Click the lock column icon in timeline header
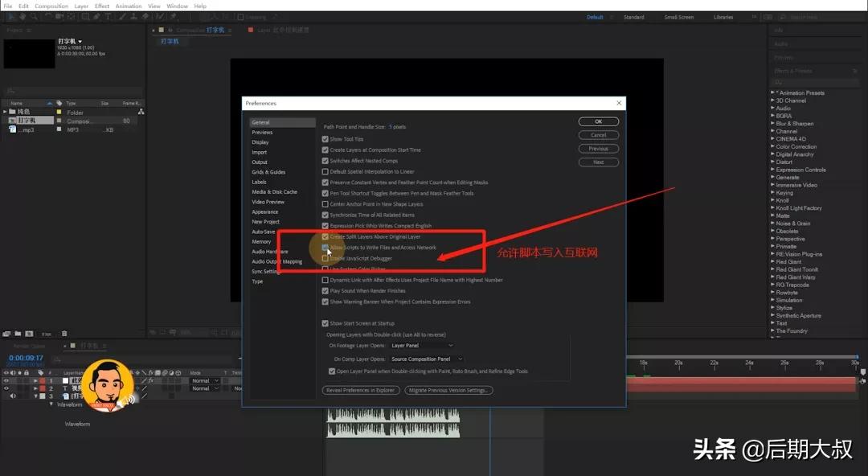The height and width of the screenshot is (476, 868). (26, 373)
